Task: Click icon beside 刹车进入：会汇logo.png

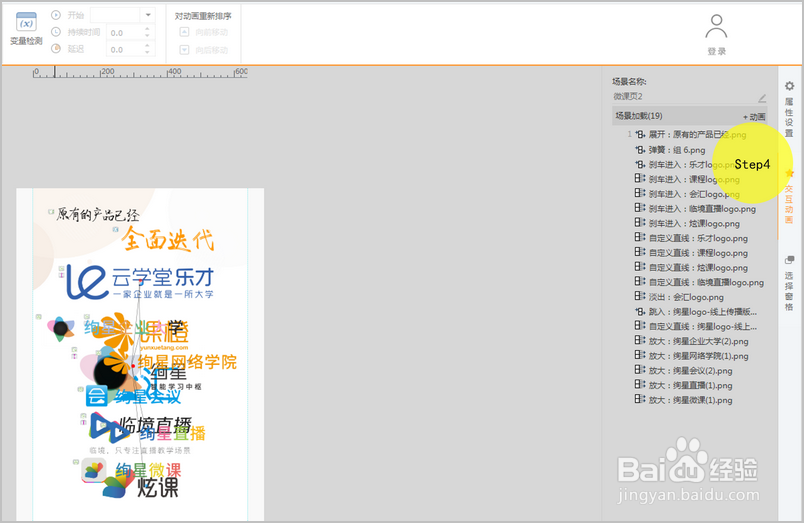Action: pyautogui.click(x=640, y=194)
